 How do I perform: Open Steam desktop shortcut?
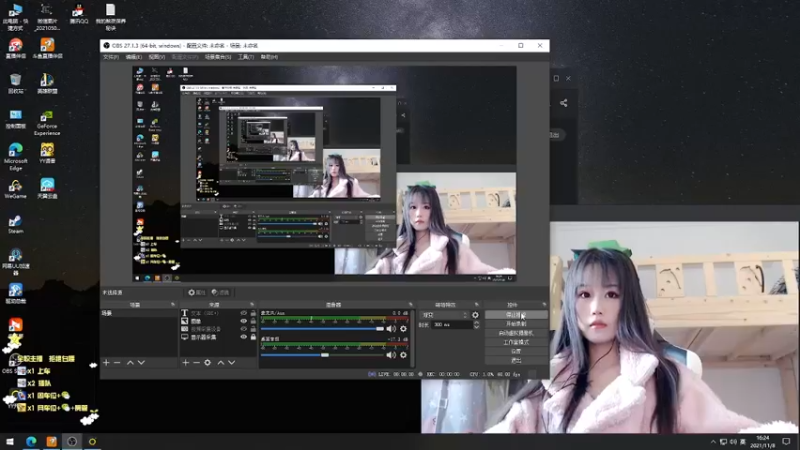tap(15, 224)
